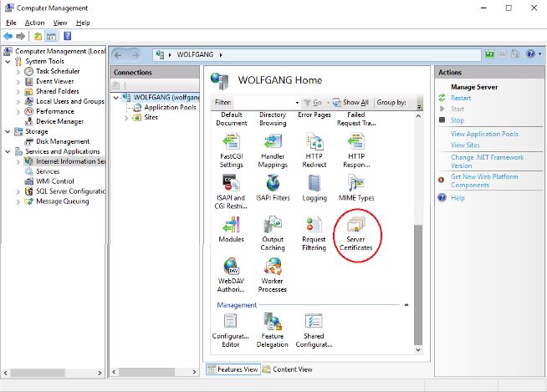Collapse the Storage node

pyautogui.click(x=8, y=131)
